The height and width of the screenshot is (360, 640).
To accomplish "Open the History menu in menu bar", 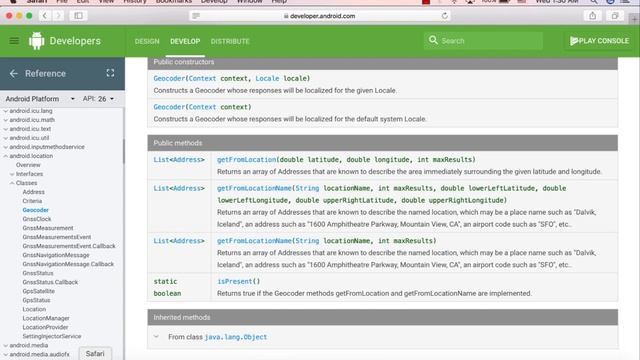I will tap(135, 2).
